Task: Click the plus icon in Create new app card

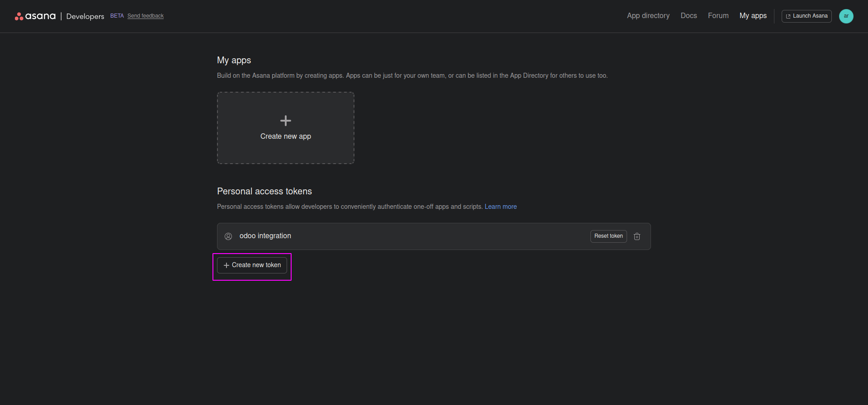Action: point(286,121)
